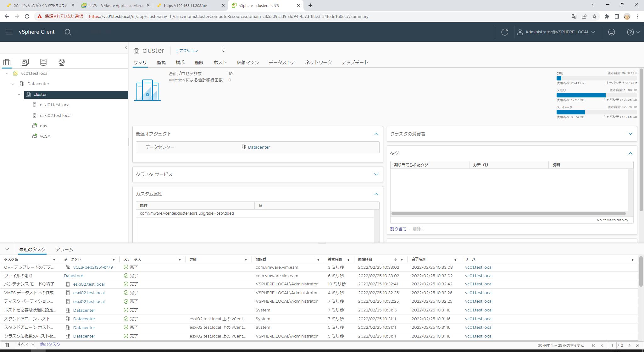Select esxi01.test.local in the inventory tree

click(x=55, y=105)
